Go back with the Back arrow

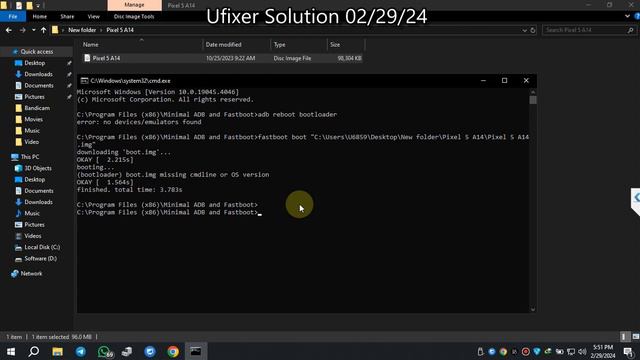click(x=9, y=30)
